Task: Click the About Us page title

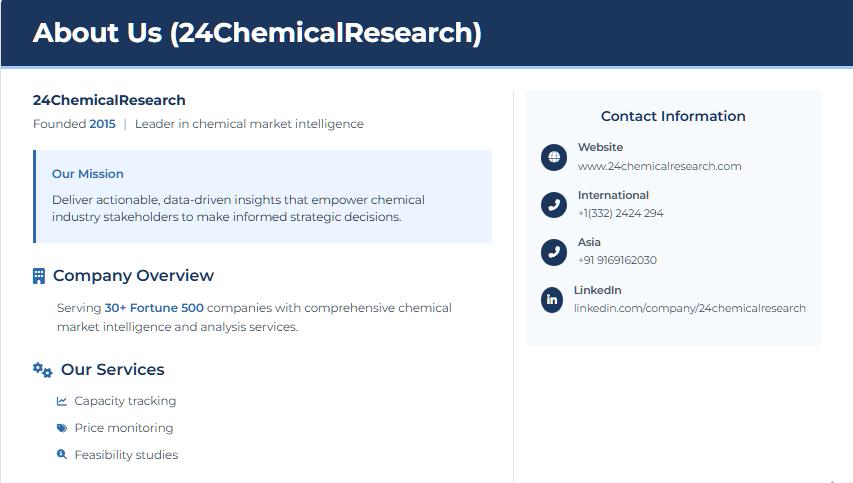Action: (x=257, y=33)
